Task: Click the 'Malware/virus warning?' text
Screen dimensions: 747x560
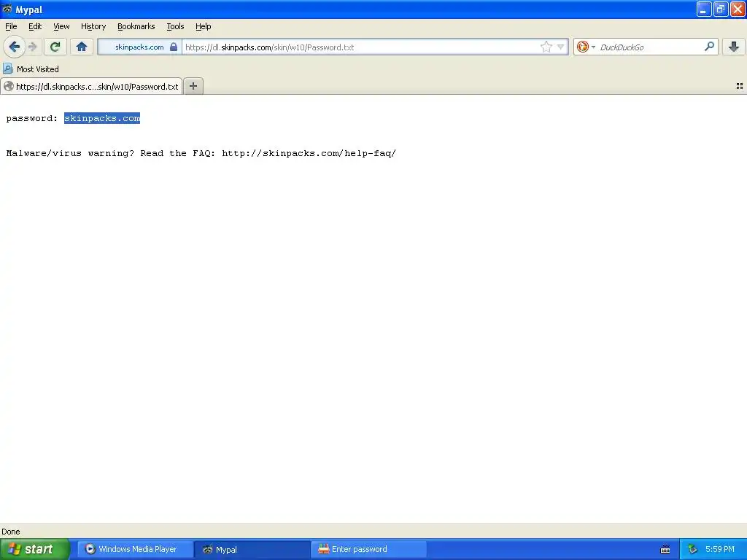Action: click(71, 153)
